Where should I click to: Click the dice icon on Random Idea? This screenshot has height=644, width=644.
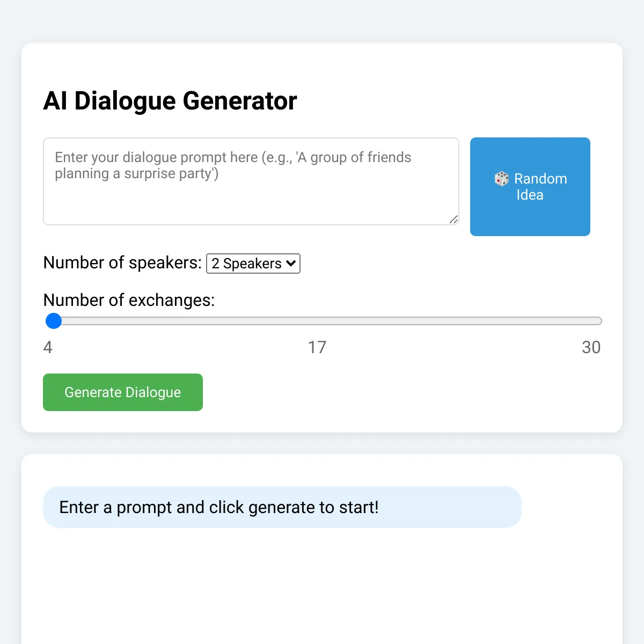pyautogui.click(x=502, y=179)
